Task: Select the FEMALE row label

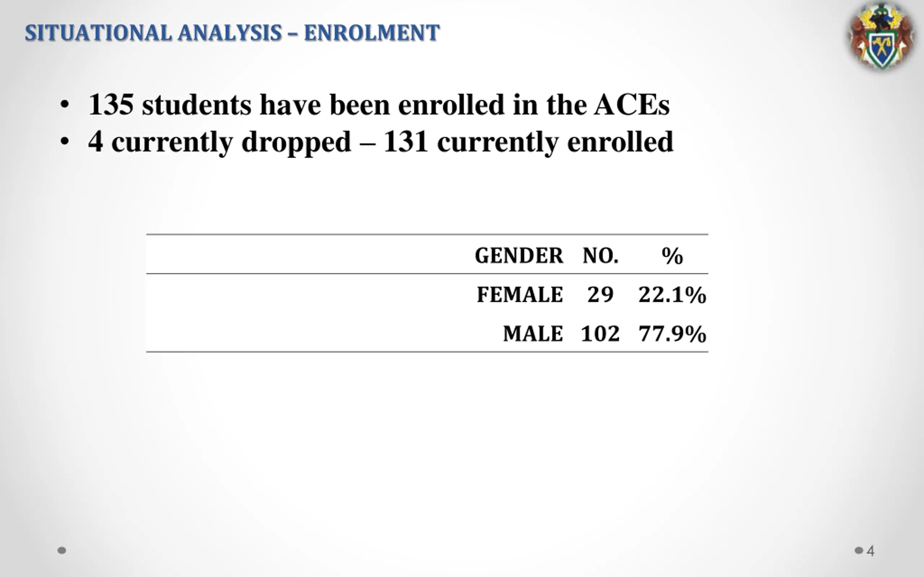Action: click(x=520, y=295)
